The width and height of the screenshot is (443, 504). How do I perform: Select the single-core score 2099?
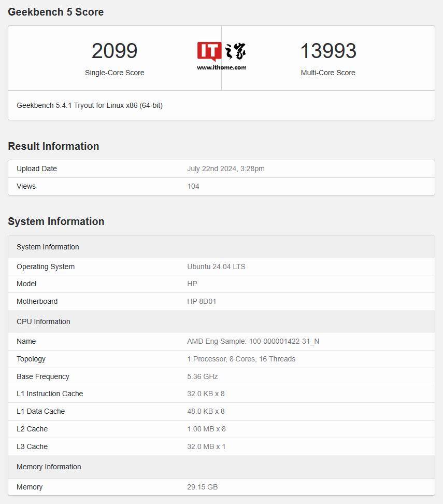[115, 51]
